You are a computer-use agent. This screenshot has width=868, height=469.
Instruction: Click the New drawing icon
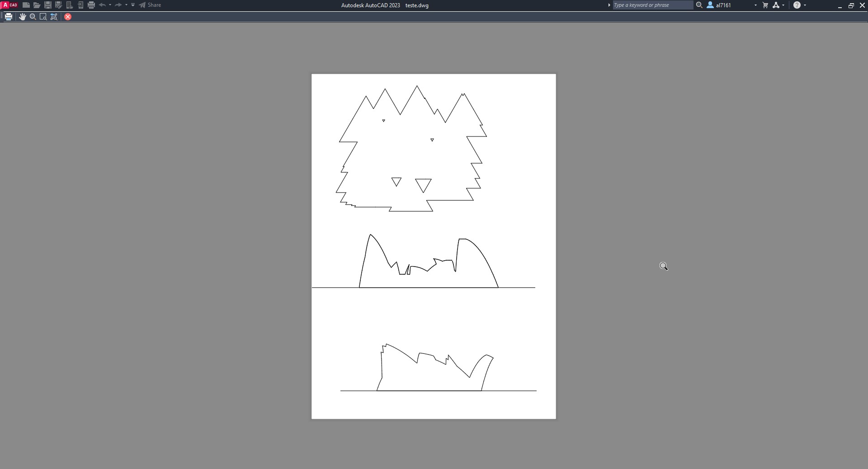coord(26,5)
